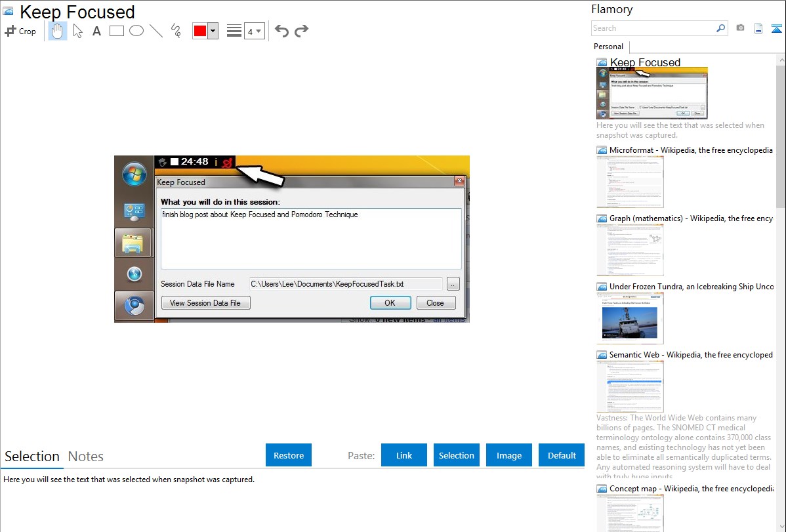The height and width of the screenshot is (532, 786).
Task: Choose the text annotation tool
Action: click(x=96, y=31)
